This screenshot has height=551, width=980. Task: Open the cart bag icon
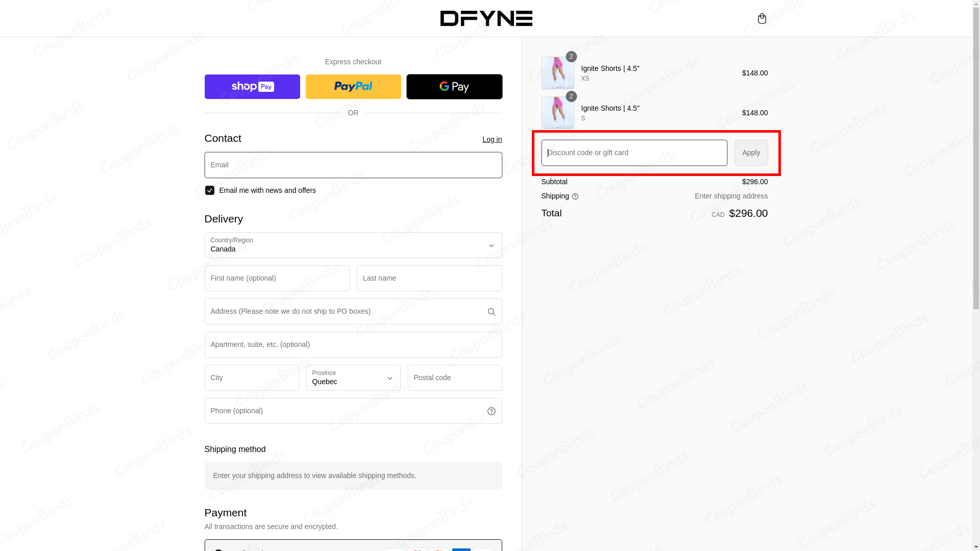tap(762, 18)
